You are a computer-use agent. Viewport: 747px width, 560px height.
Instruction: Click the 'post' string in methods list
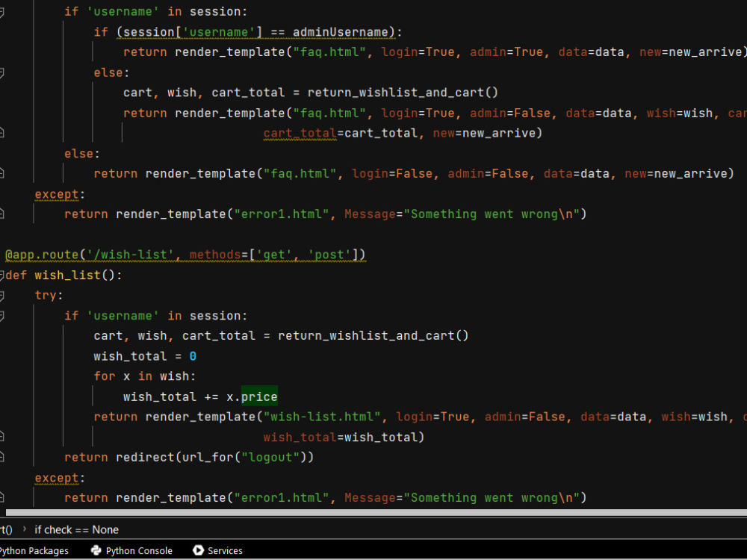pos(329,255)
